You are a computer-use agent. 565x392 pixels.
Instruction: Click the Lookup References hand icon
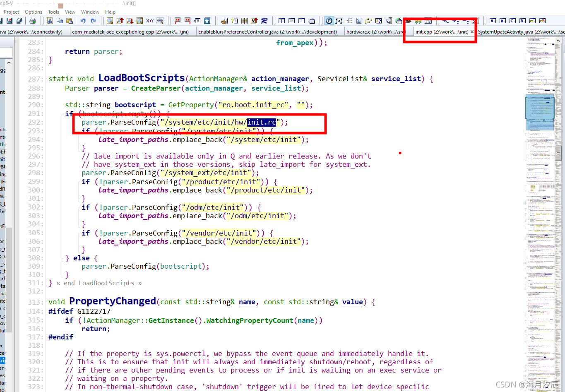click(225, 21)
